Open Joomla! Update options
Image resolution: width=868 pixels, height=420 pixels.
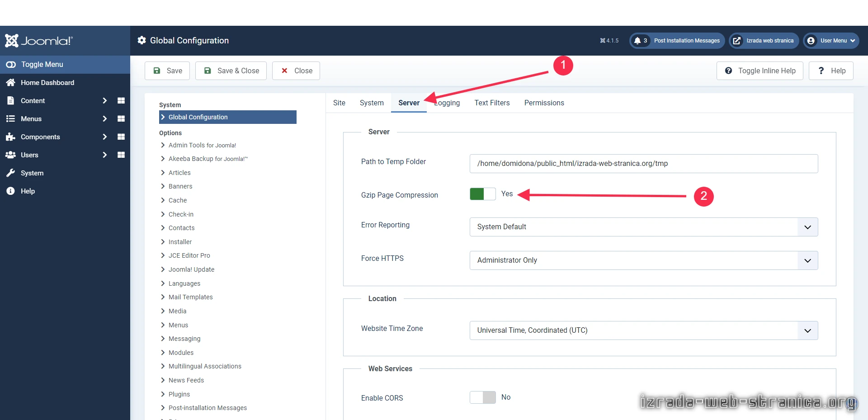(191, 269)
